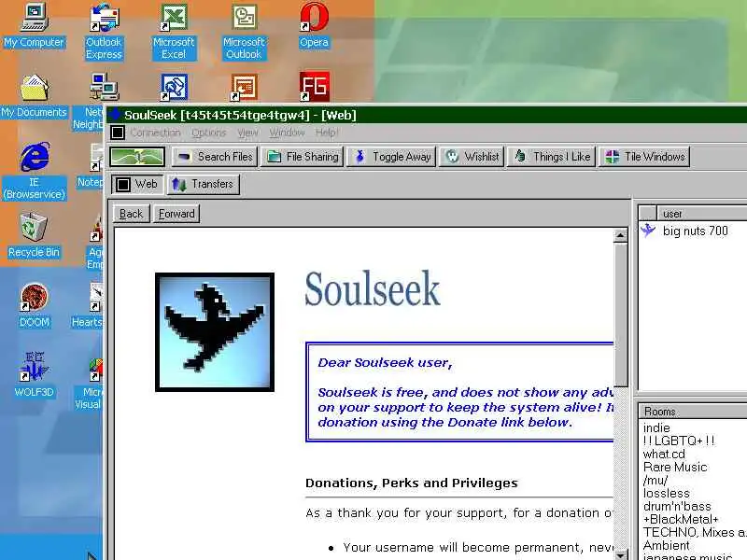Click the web page scroll-up arrow
Screen dimensions: 747x560
coord(620,236)
